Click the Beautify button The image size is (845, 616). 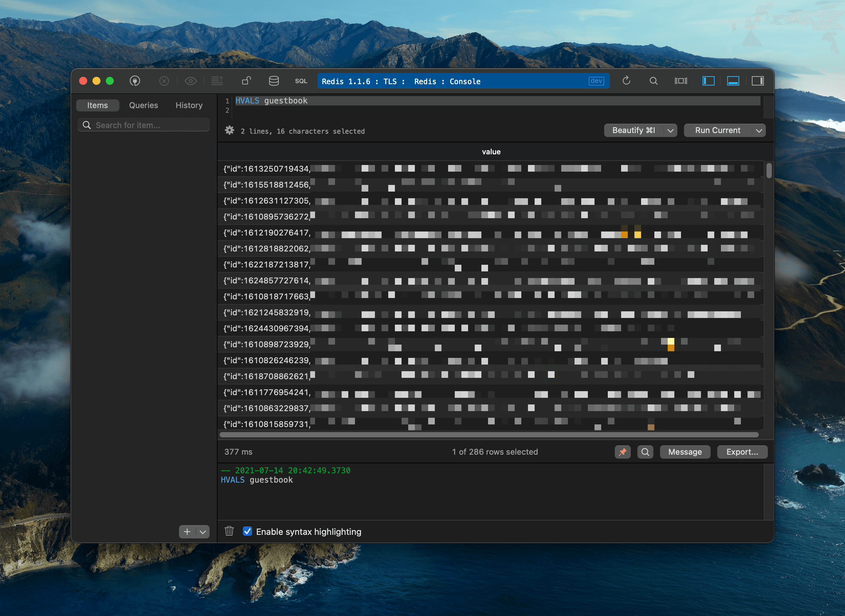[633, 130]
